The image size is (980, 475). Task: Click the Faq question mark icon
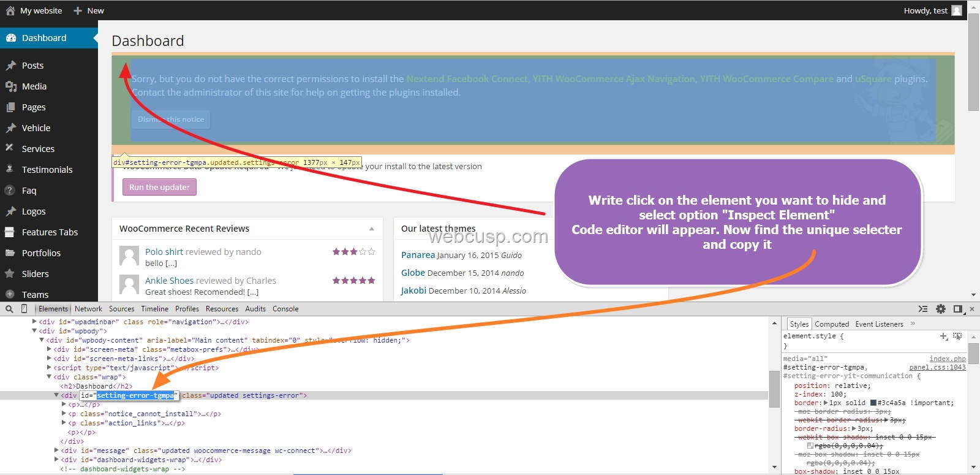[x=10, y=190]
